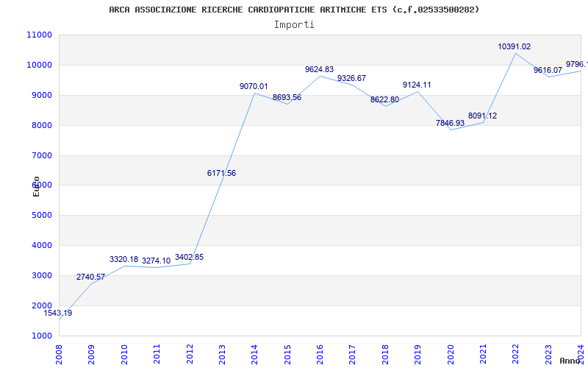Select data label 3402.85
The image size is (588, 368).
tap(190, 257)
